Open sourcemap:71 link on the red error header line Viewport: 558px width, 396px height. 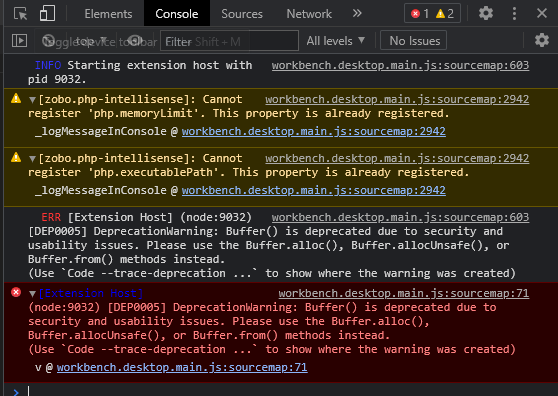(404, 294)
